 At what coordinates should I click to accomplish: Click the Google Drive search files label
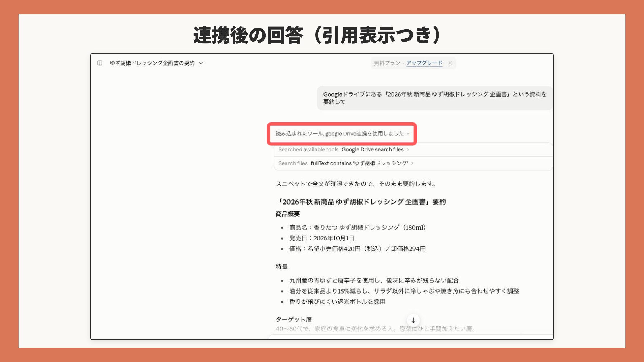point(372,149)
